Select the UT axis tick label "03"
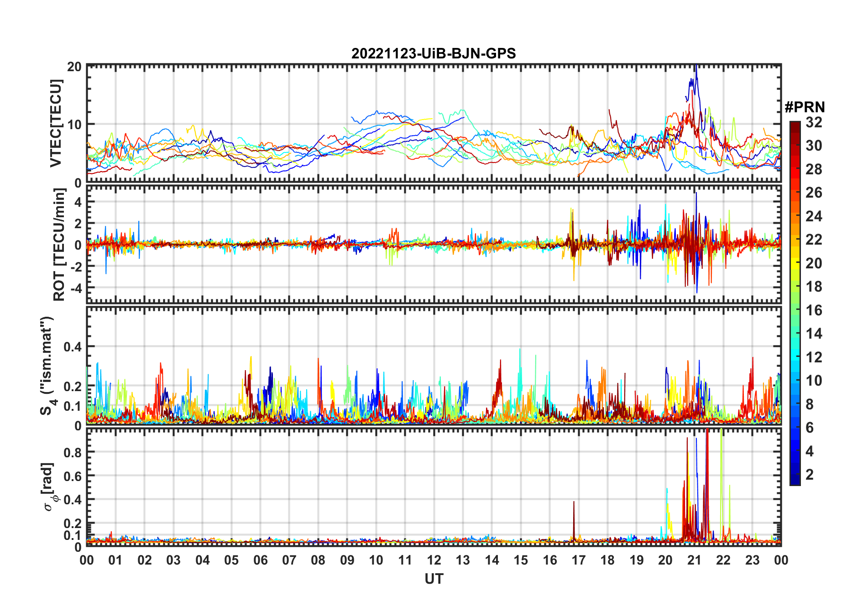Viewport: 868px width, 607px height. [173, 560]
